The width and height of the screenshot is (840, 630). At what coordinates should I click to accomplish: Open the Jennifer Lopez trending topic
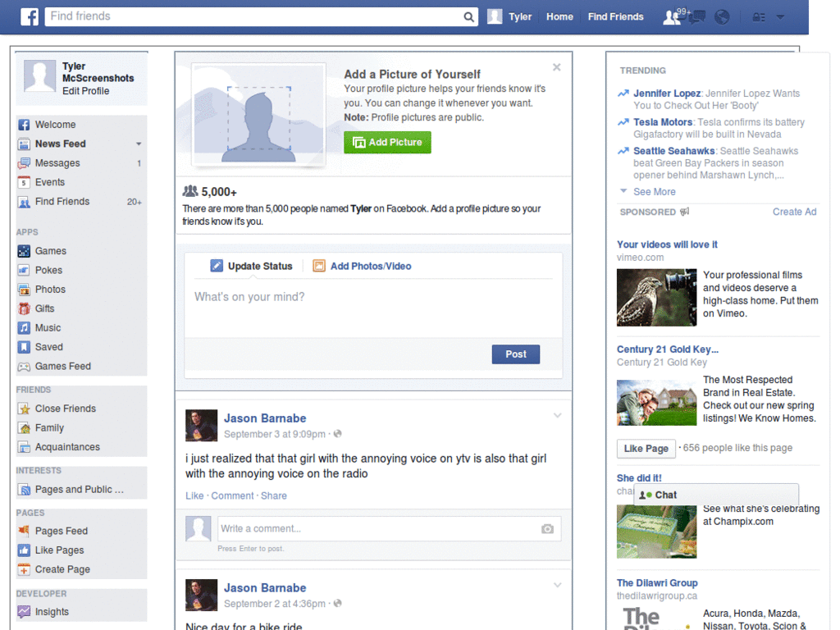pos(667,94)
